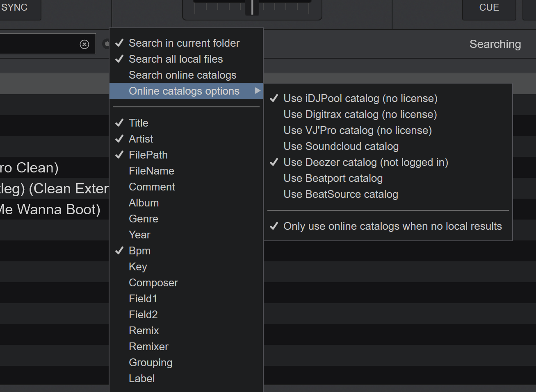Enable Search online catalogs

[x=186, y=75]
